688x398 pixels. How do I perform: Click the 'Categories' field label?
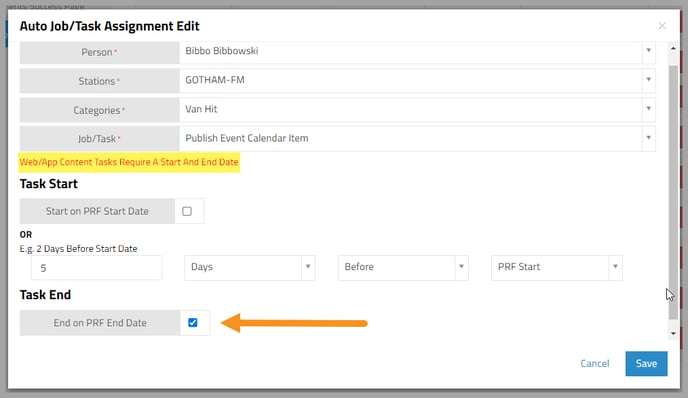coord(99,110)
